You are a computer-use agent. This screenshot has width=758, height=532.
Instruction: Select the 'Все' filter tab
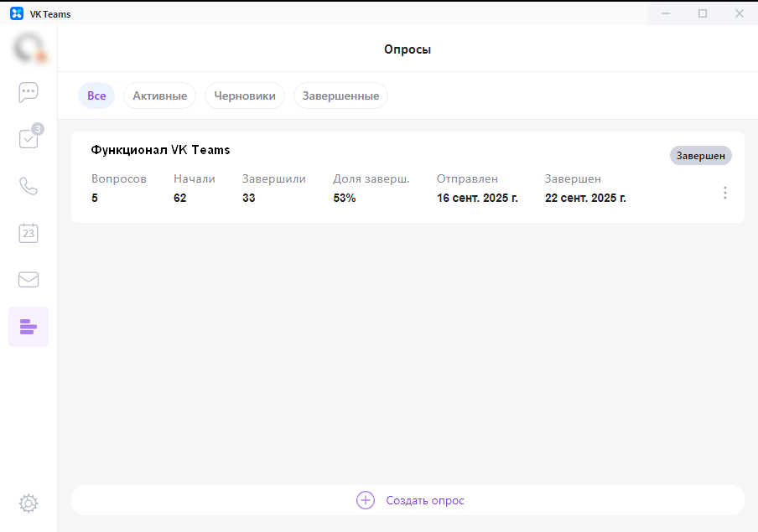[x=96, y=96]
